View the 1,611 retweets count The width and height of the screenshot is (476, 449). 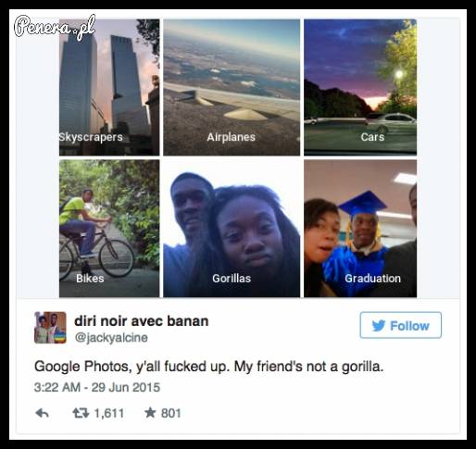[x=109, y=413]
